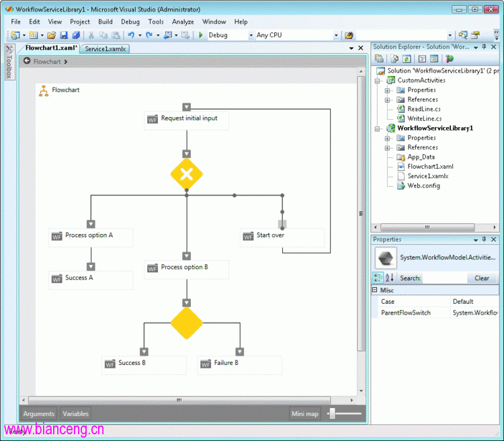Click the Flowchart breadcrumb link
This screenshot has height=441, width=504.
(47, 61)
